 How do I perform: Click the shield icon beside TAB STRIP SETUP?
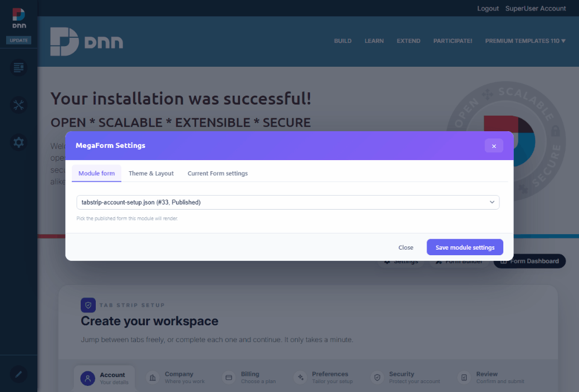coord(89,305)
